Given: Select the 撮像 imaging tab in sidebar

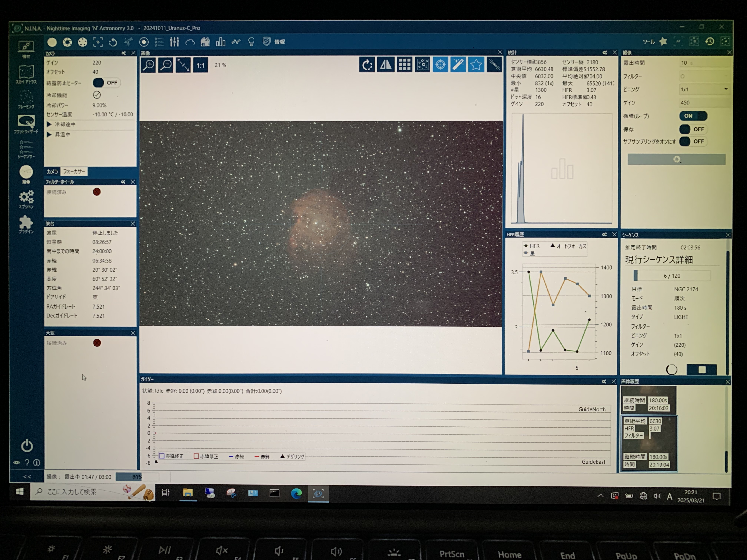Looking at the screenshot, I should (x=26, y=174).
